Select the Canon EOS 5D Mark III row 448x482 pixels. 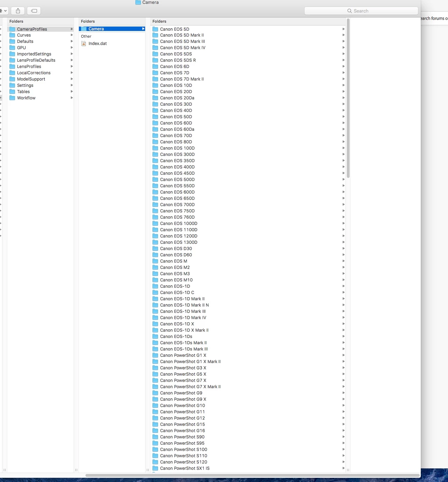click(248, 41)
